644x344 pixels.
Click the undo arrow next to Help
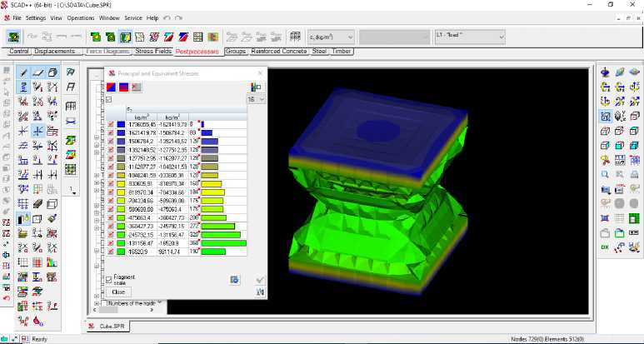tap(167, 18)
